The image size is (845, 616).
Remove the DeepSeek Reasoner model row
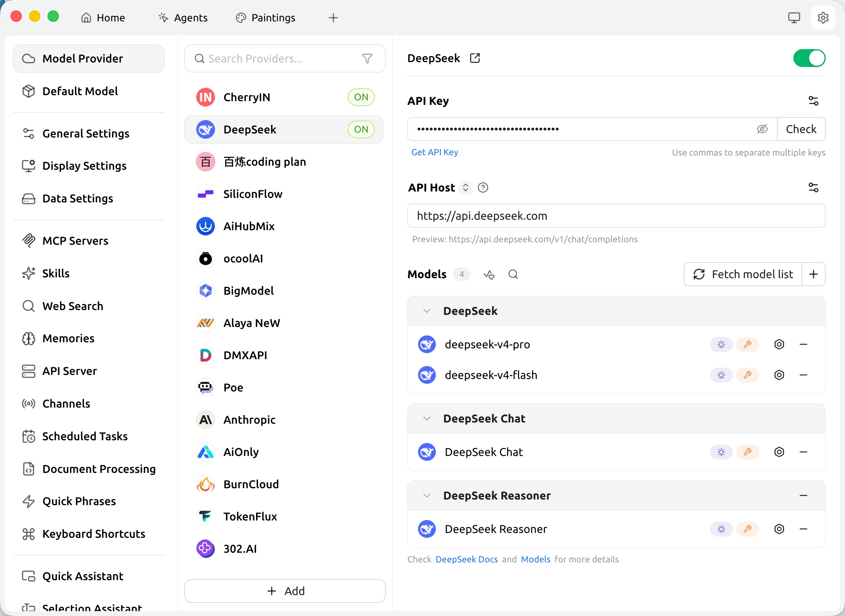tap(803, 529)
